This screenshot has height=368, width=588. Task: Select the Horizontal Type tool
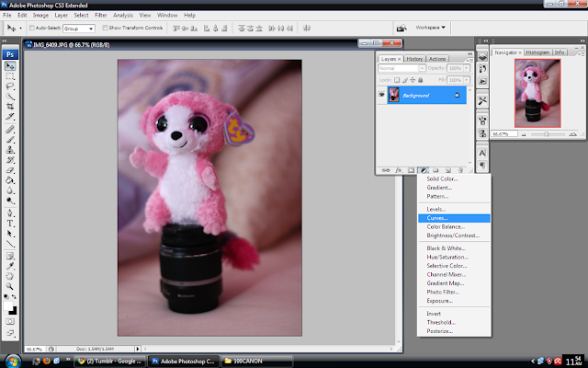point(10,224)
